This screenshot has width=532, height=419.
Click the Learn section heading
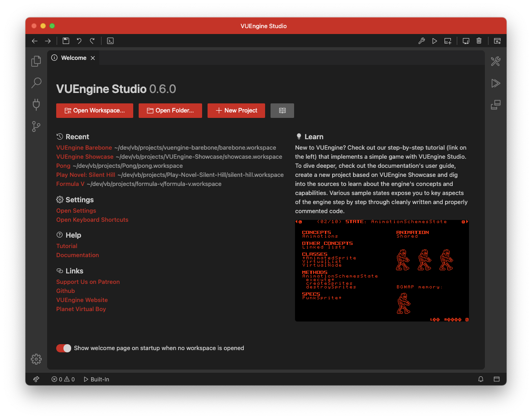click(310, 137)
